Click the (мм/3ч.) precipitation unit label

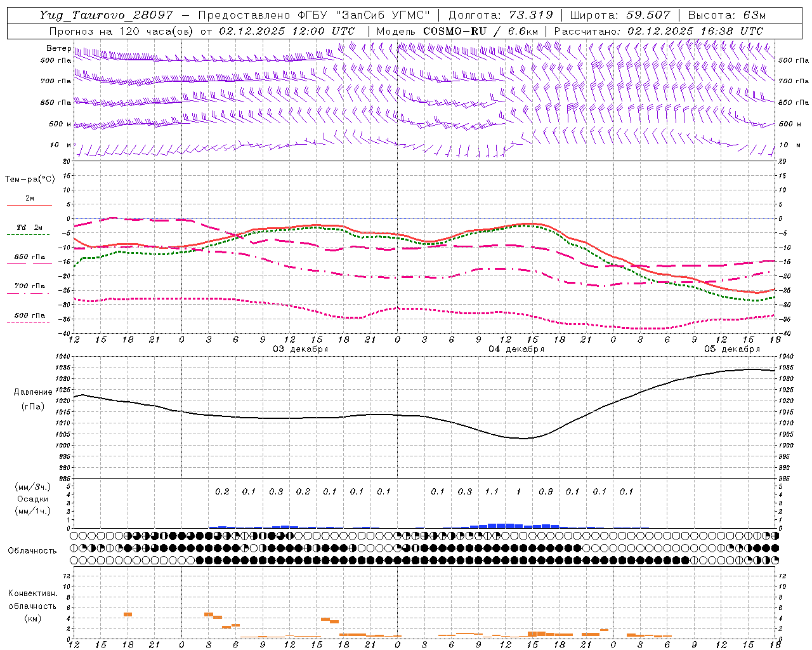click(33, 487)
